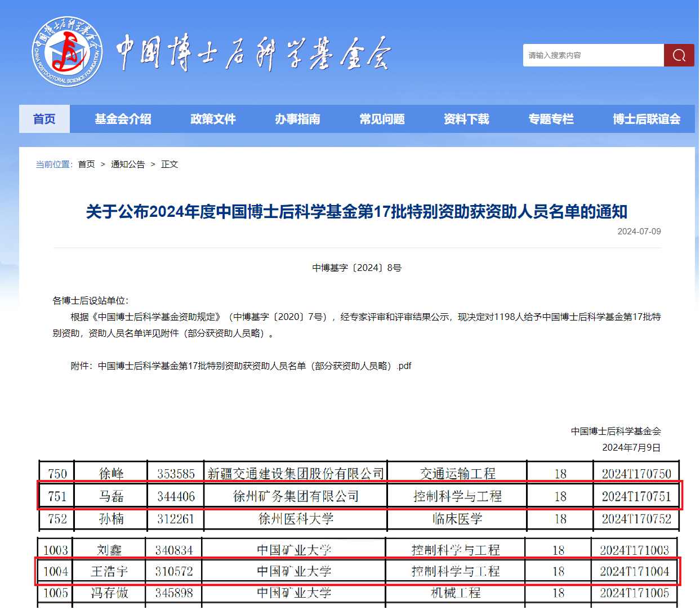Click the calligraphy 中国博士后科学基金会 site title
Viewport: 700px width, 614px height.
coord(253,54)
